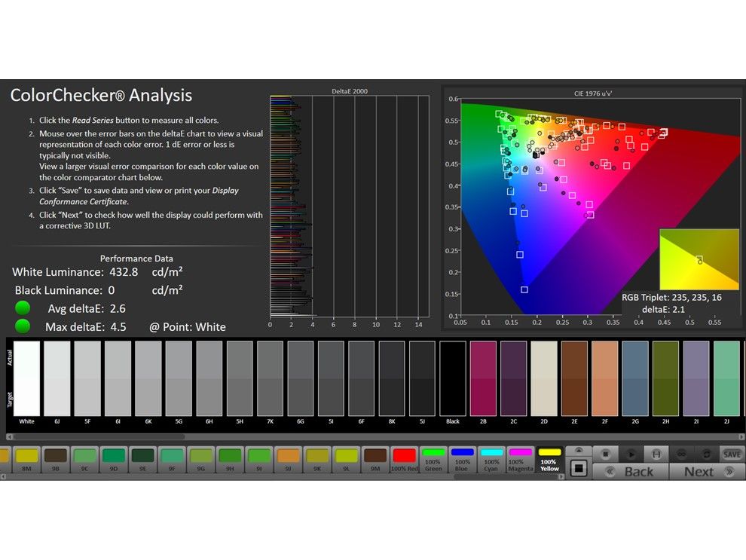
Task: Click the orange 9J patch
Action: (289, 460)
